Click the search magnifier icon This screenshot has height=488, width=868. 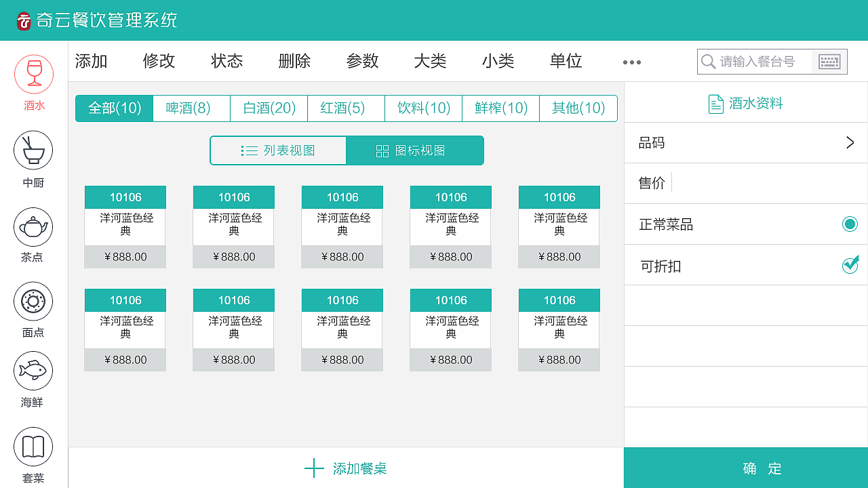pos(708,62)
